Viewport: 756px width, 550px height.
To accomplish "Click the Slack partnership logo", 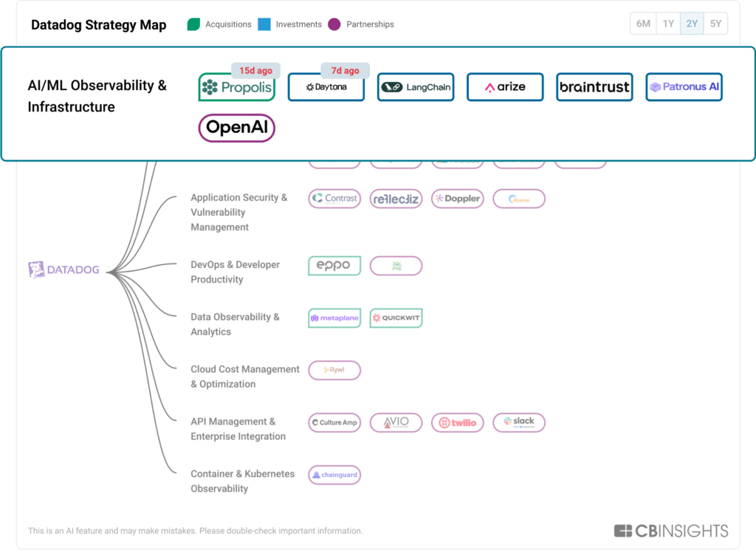I will coord(518,422).
